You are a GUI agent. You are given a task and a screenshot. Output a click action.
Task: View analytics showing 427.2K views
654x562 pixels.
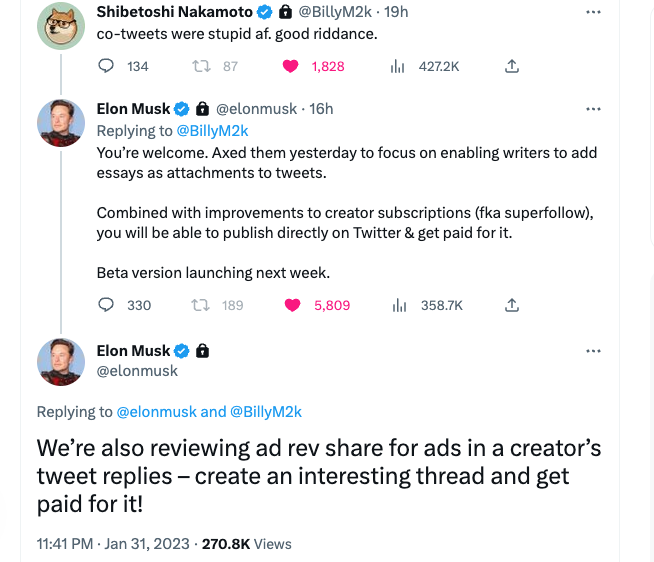(x=397, y=66)
